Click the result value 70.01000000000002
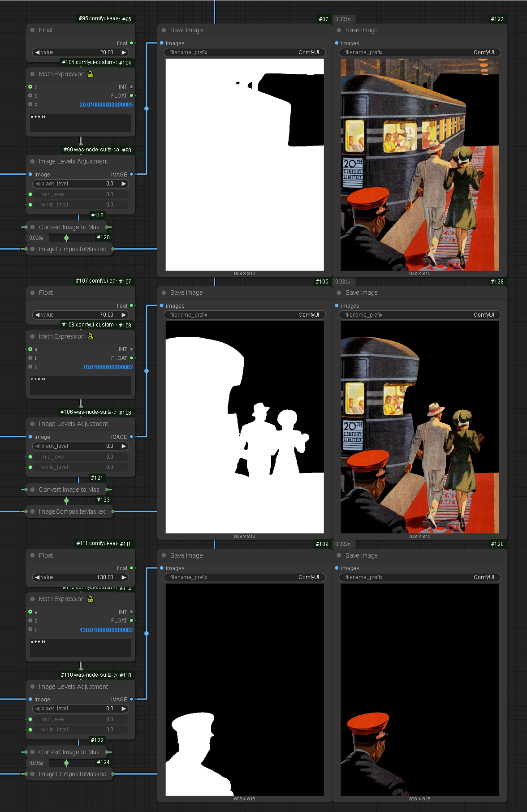Image resolution: width=527 pixels, height=812 pixels. pos(108,367)
